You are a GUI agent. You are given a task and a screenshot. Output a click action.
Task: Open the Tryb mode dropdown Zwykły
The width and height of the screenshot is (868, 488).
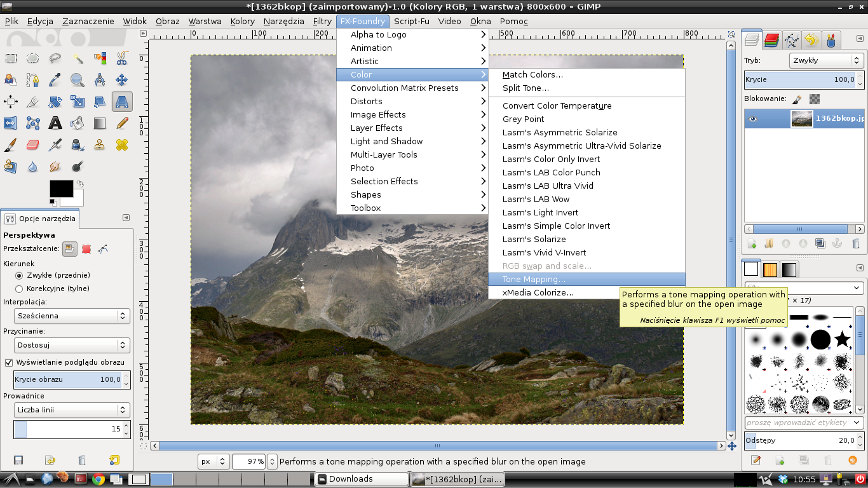click(825, 60)
